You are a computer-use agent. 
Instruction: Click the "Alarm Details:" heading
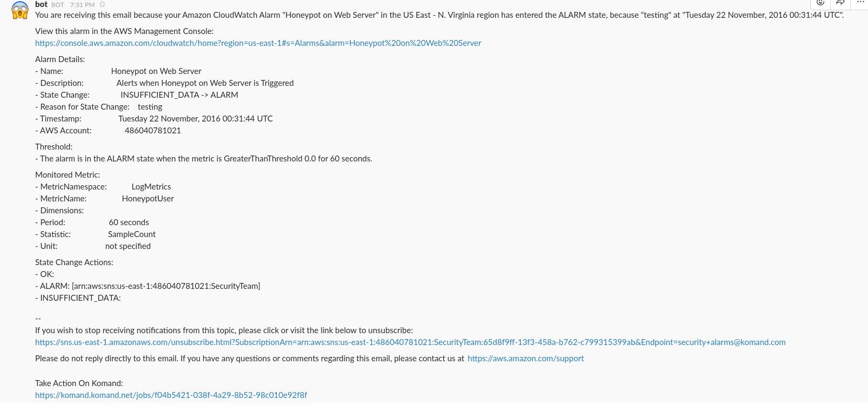click(x=60, y=59)
